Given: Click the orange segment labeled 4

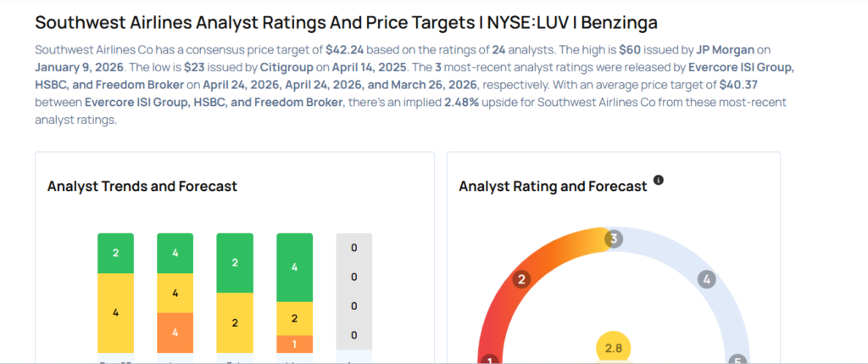Looking at the screenshot, I should [x=175, y=332].
